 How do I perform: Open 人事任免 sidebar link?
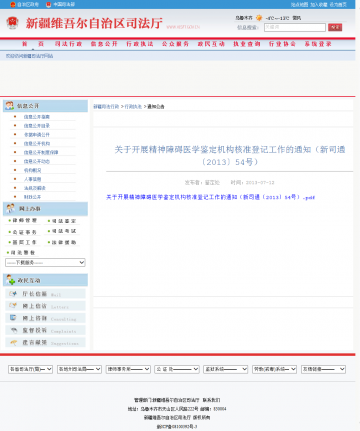pyautogui.click(x=32, y=179)
